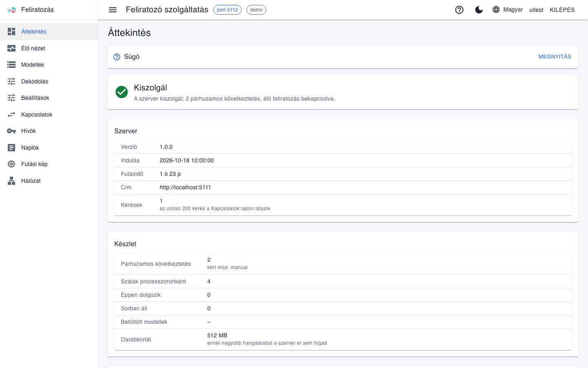Viewport: 588px width, 368px height.
Task: Open the hamburger navigation menu
Action: tap(113, 10)
